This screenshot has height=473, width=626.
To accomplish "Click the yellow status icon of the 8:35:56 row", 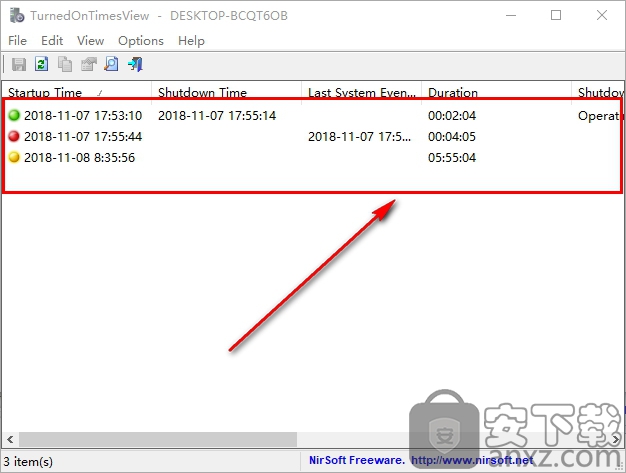I will pos(14,157).
